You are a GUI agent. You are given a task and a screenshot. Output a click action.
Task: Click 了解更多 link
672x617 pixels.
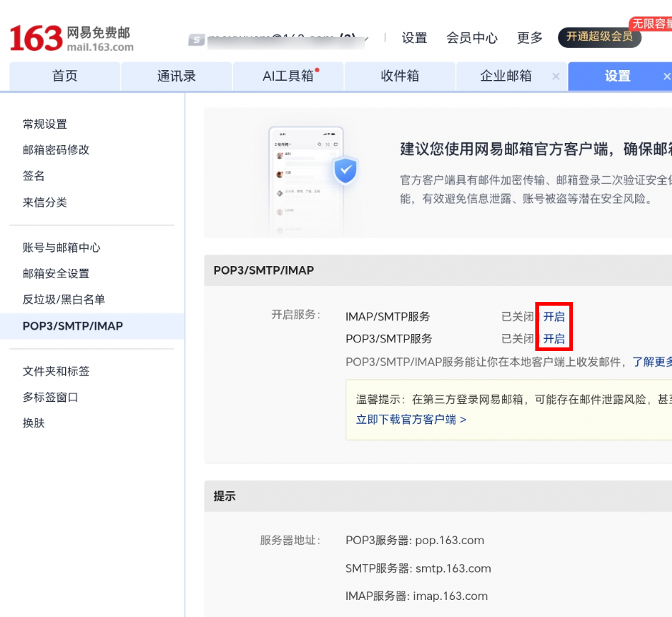coord(652,362)
